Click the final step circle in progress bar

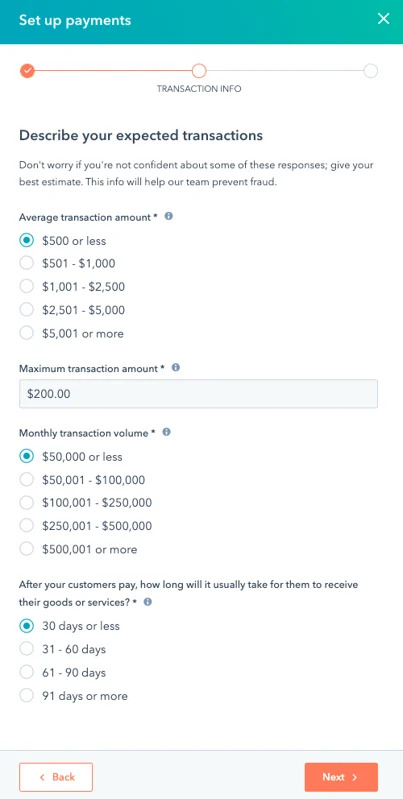[x=371, y=70]
